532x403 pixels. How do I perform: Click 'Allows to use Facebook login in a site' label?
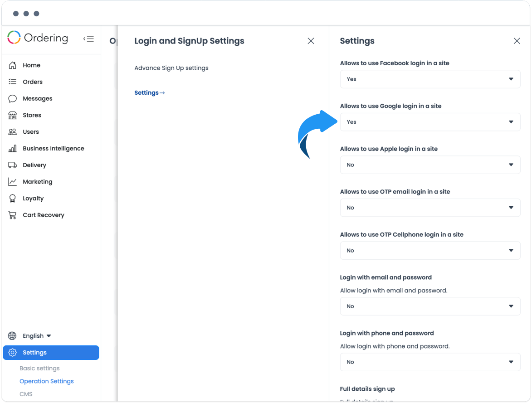tap(395, 63)
